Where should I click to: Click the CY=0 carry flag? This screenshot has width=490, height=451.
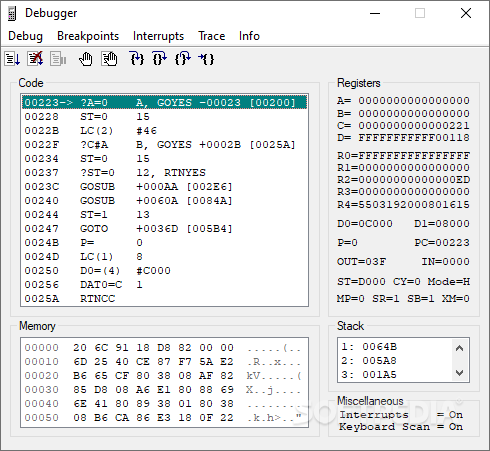[x=406, y=282]
